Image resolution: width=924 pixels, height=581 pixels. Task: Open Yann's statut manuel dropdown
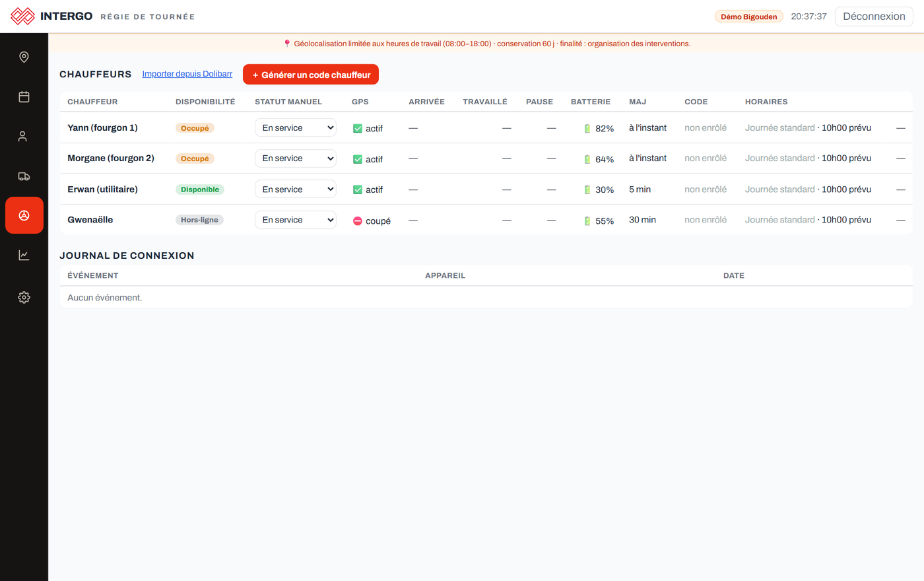click(x=296, y=127)
